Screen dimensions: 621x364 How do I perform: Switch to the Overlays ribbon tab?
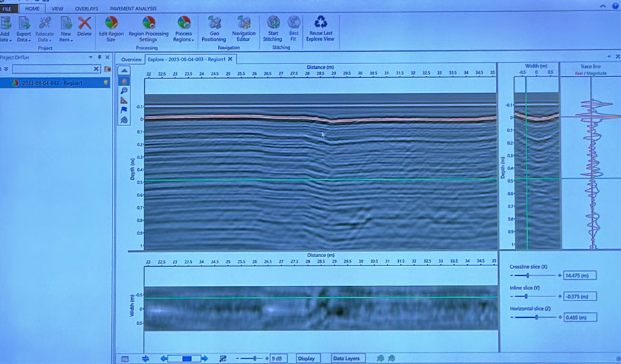click(87, 8)
